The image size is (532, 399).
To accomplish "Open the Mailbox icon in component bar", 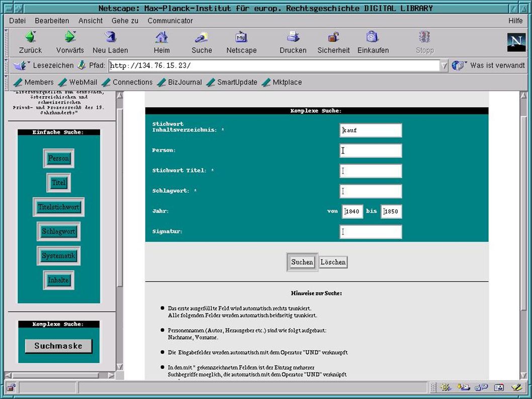I will tap(464, 387).
